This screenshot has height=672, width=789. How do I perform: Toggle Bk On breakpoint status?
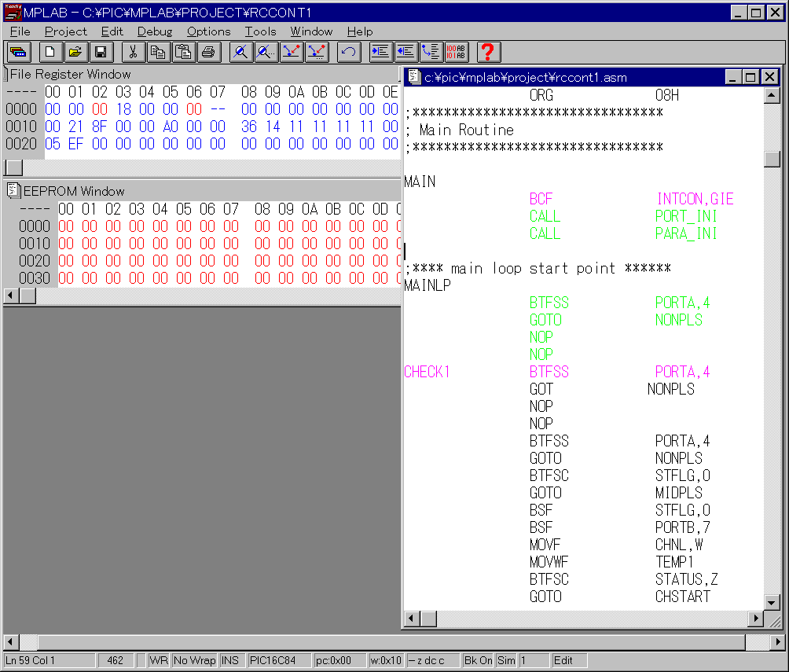pos(478,660)
